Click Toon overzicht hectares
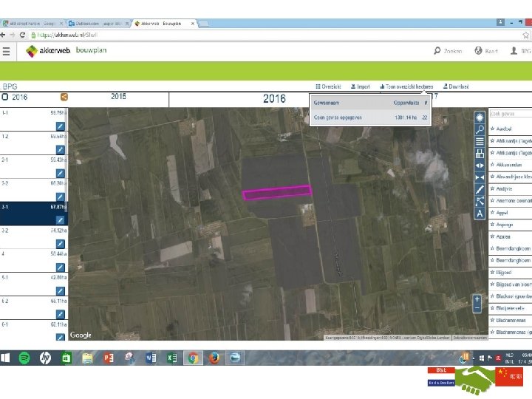 pyautogui.click(x=406, y=86)
